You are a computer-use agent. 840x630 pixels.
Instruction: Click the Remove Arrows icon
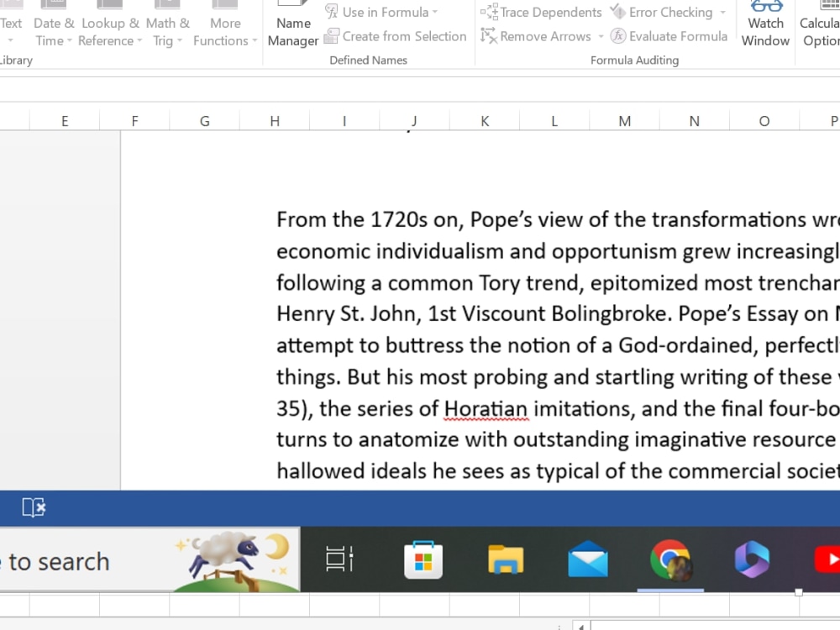point(489,36)
